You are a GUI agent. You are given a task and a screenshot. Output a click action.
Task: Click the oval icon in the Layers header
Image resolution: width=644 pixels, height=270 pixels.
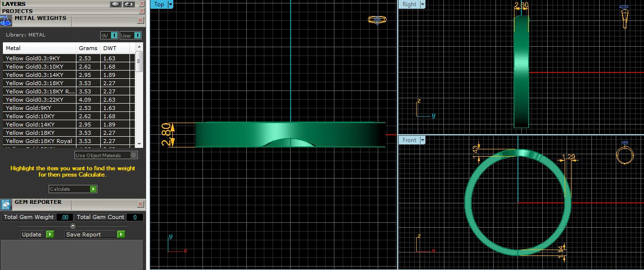tap(116, 4)
